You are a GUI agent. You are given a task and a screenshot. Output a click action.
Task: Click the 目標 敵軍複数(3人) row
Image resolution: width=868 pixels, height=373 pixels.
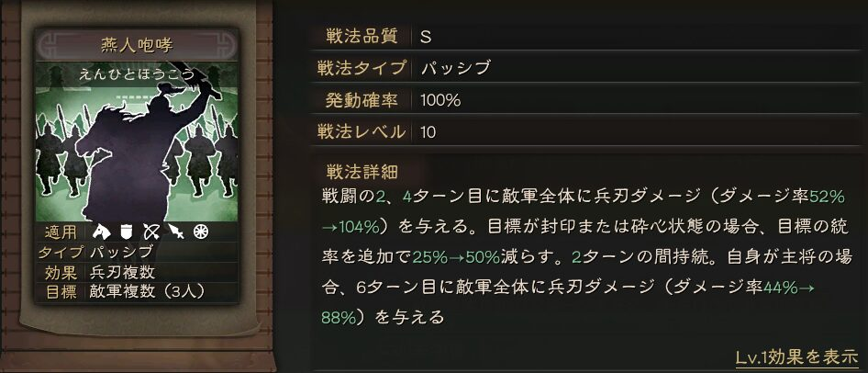click(136, 291)
